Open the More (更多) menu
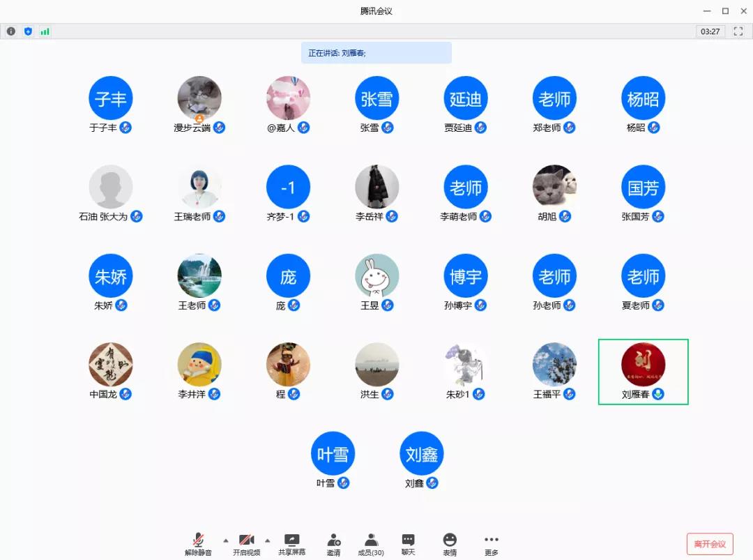This screenshot has height=560, width=753. [x=492, y=544]
